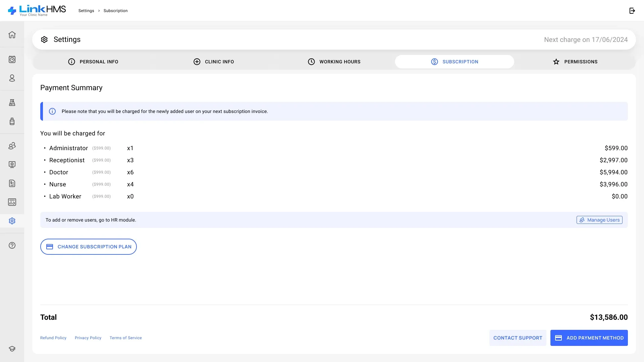Open the reports chart sidebar icon

point(12,202)
